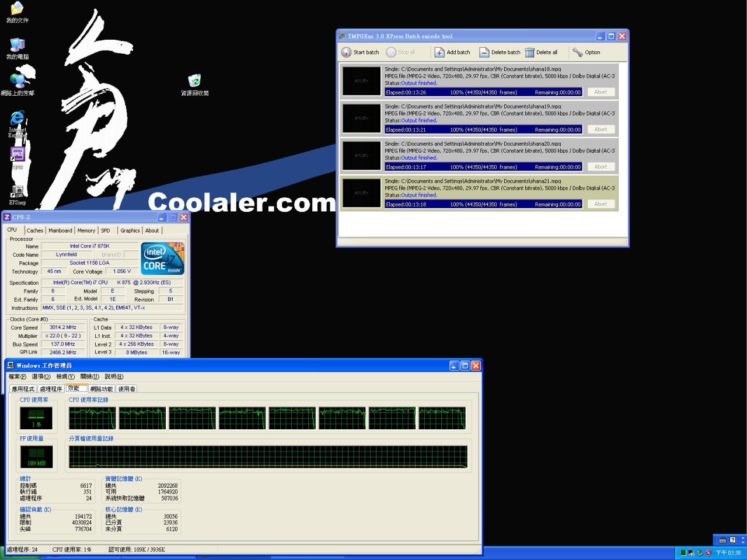Click Task Manager CPU tray icon

point(683,553)
